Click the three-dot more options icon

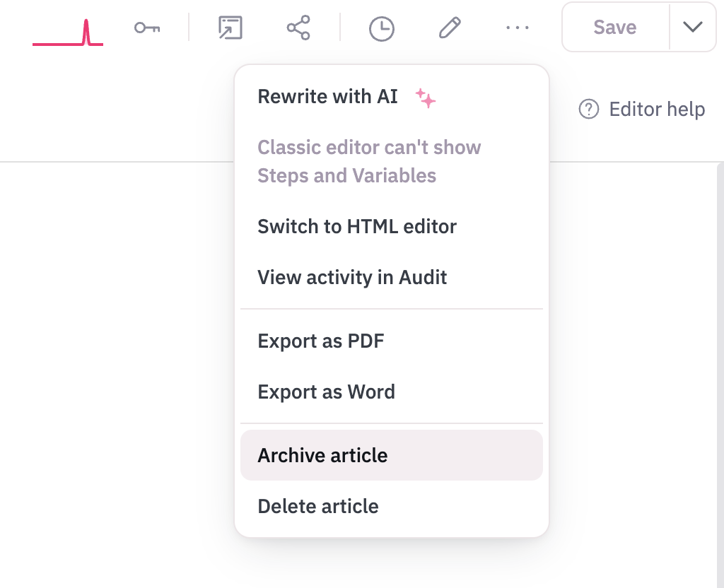(x=517, y=28)
